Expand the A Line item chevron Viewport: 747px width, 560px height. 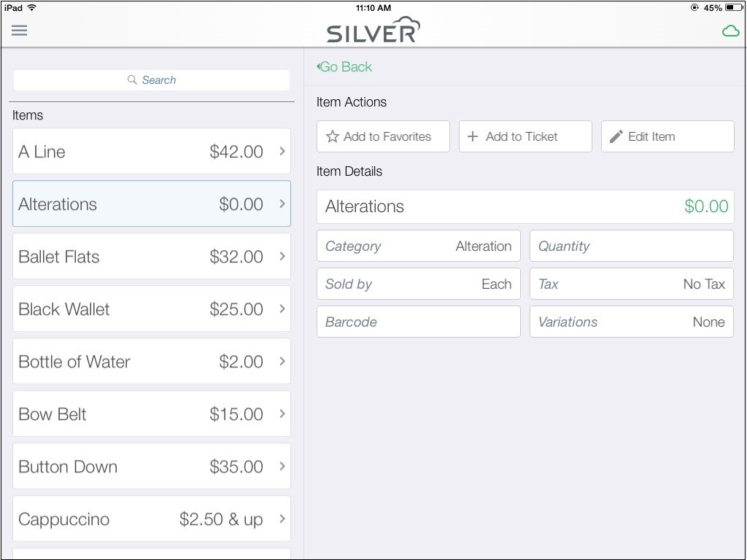pos(282,152)
